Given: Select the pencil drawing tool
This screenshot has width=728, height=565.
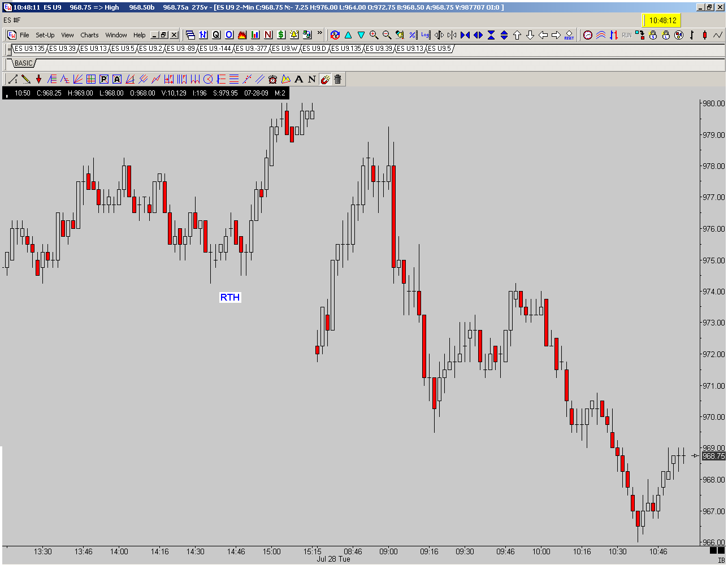Looking at the screenshot, I should [26, 79].
